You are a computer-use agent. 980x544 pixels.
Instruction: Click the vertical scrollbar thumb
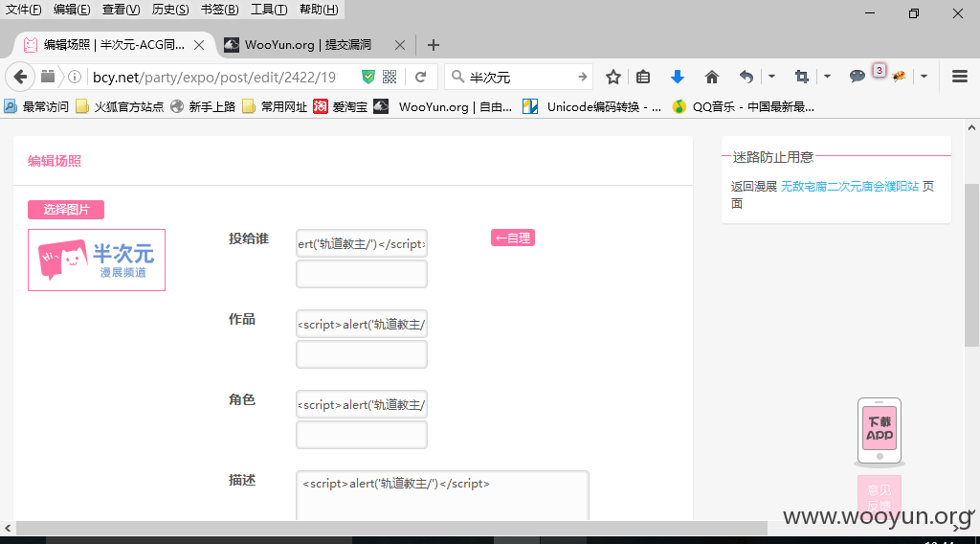971,265
